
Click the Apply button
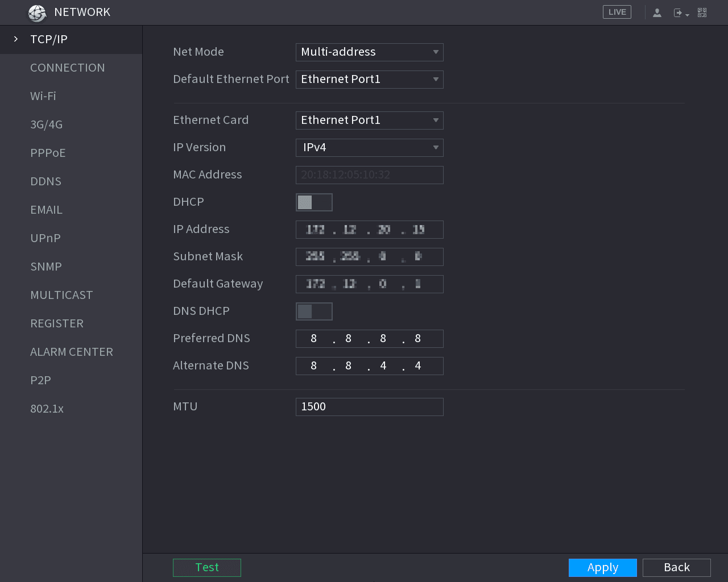[603, 568]
